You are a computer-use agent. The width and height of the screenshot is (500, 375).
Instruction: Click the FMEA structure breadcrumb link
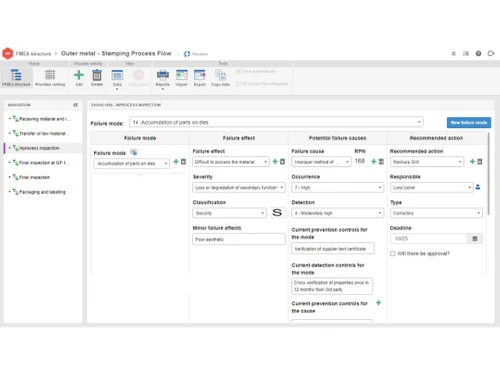[33, 54]
